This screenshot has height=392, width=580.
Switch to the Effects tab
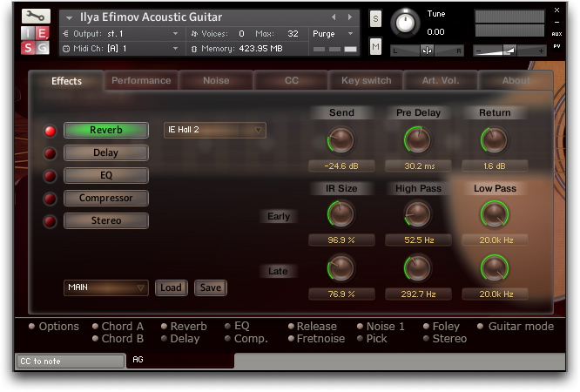coord(66,81)
